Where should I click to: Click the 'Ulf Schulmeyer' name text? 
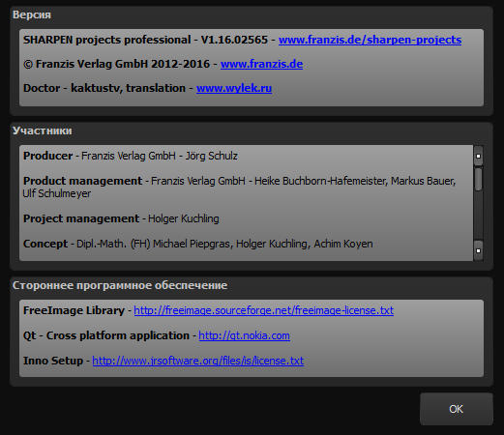57,193
